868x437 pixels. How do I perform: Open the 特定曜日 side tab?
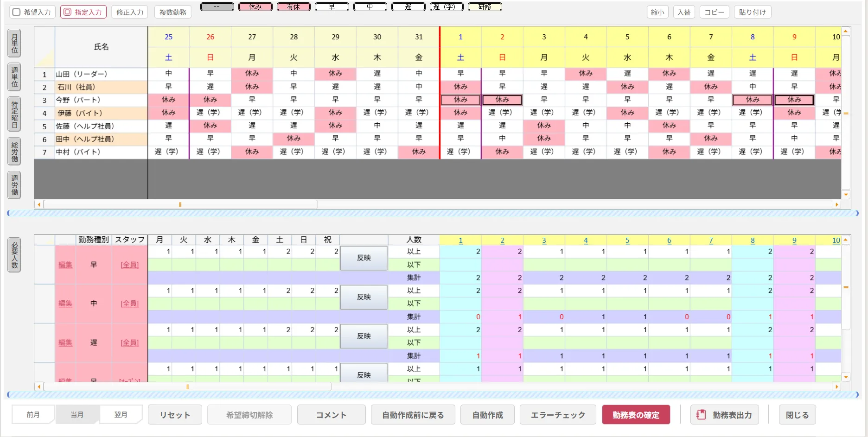pyautogui.click(x=14, y=114)
